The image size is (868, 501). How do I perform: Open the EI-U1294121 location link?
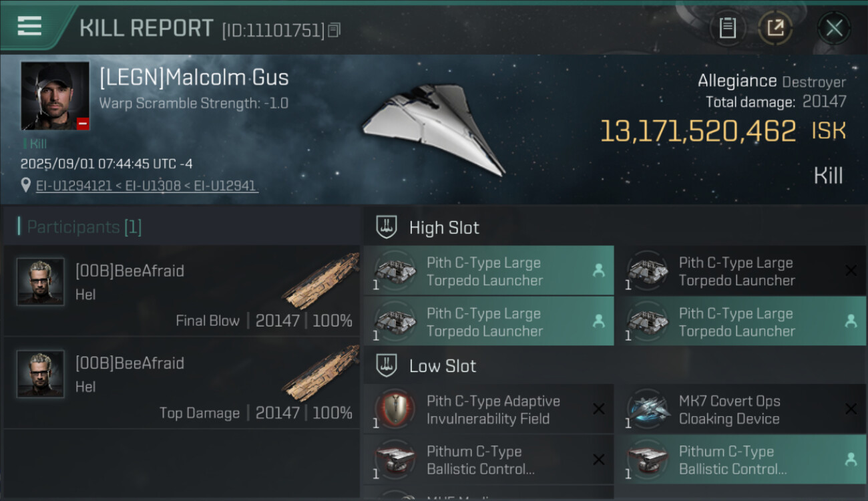[74, 186]
